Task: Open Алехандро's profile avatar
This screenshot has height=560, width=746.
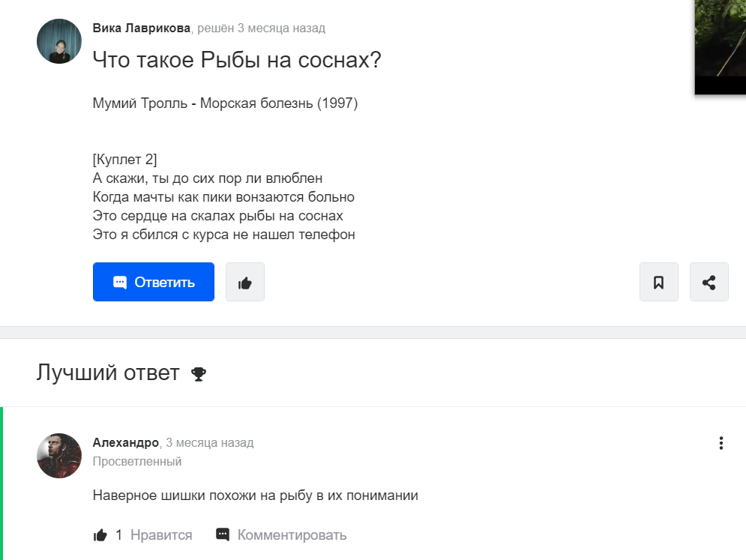Action: tap(59, 456)
